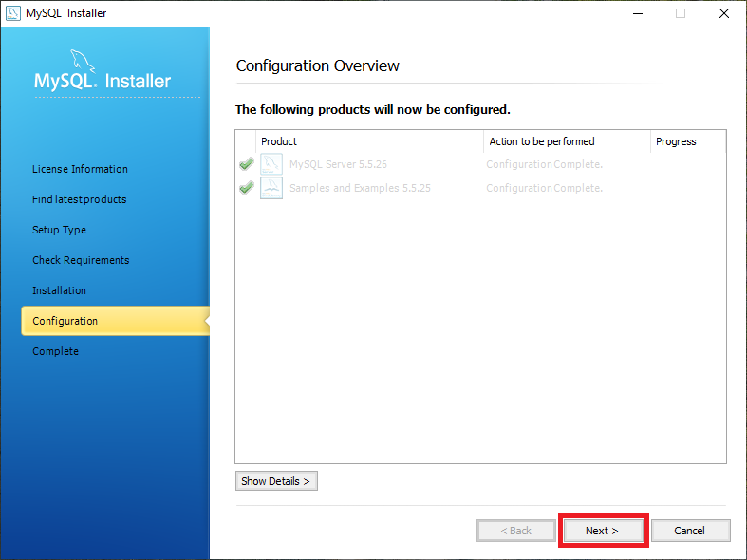This screenshot has height=560, width=747.
Task: Click the green checkmark beside Samples and Examples
Action: pos(246,188)
